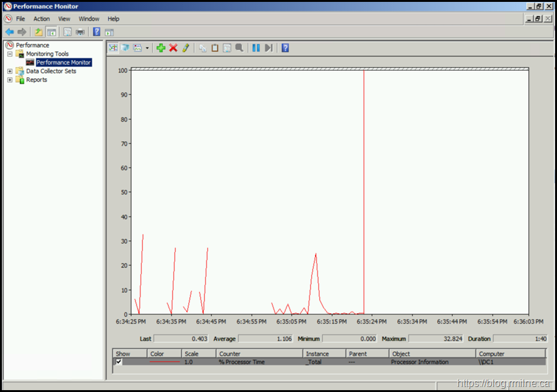The width and height of the screenshot is (557, 392).
Task: Freeze the display with the pause icon
Action: click(x=256, y=48)
